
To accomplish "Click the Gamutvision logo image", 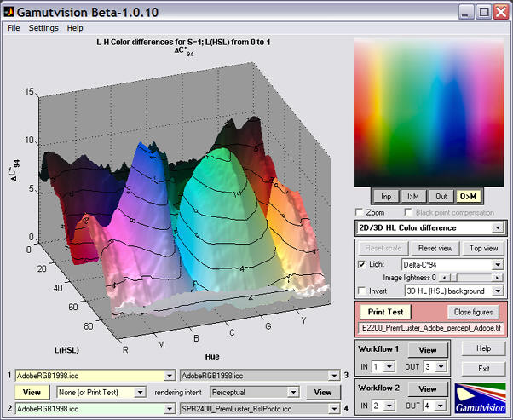I will [x=480, y=398].
